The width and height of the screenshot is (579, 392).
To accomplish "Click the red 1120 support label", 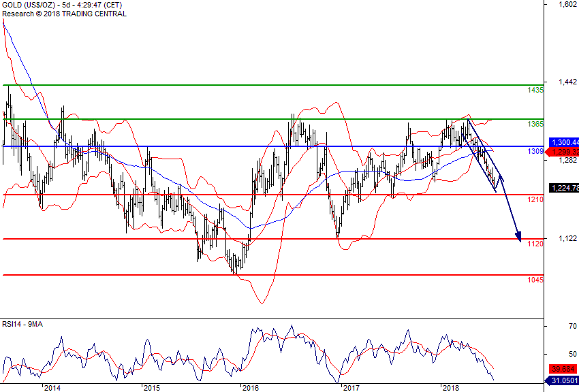I will [x=535, y=244].
